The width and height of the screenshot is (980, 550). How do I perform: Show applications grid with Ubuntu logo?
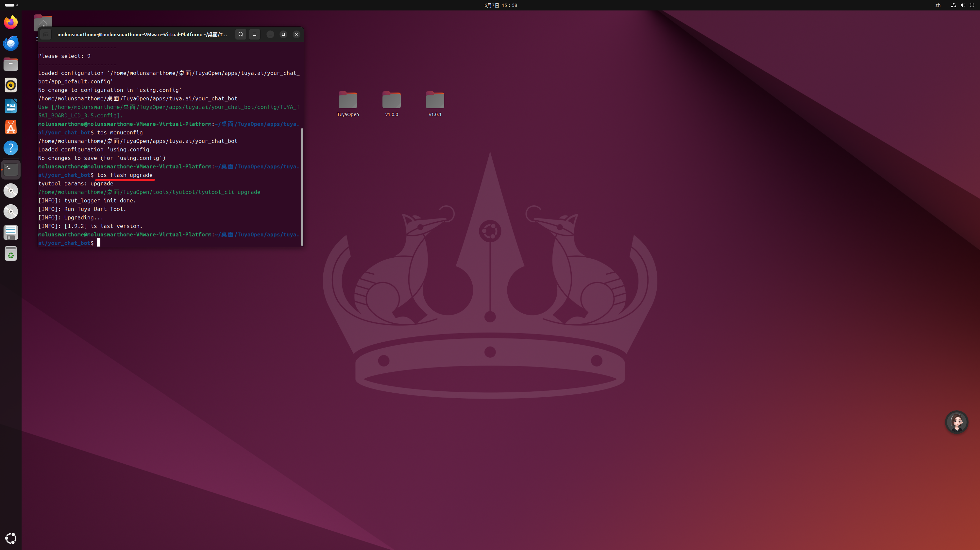pyautogui.click(x=11, y=538)
